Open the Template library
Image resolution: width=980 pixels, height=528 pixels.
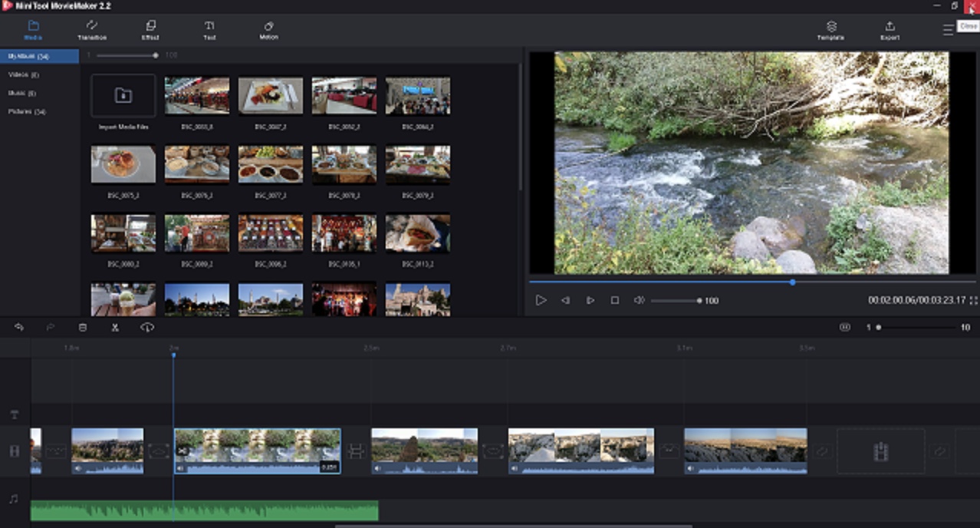point(830,31)
